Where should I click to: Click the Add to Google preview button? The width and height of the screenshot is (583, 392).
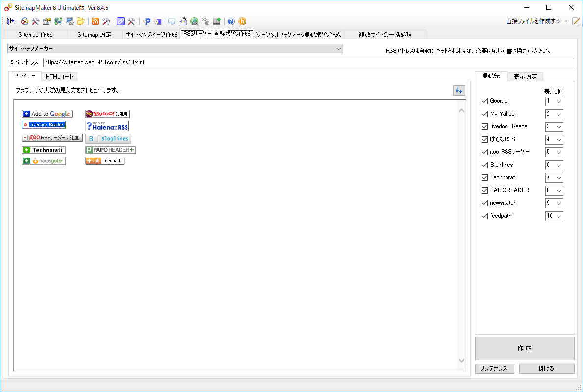point(47,114)
